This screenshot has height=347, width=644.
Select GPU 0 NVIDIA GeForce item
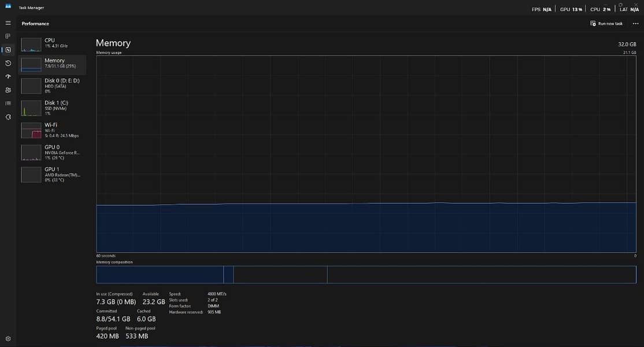point(52,152)
